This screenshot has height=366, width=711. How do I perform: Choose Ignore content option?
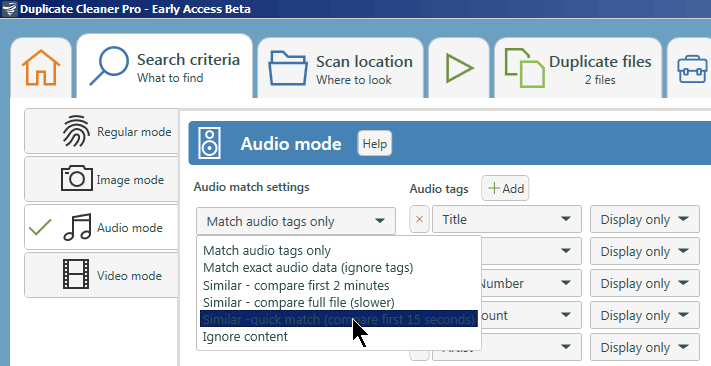(x=245, y=337)
